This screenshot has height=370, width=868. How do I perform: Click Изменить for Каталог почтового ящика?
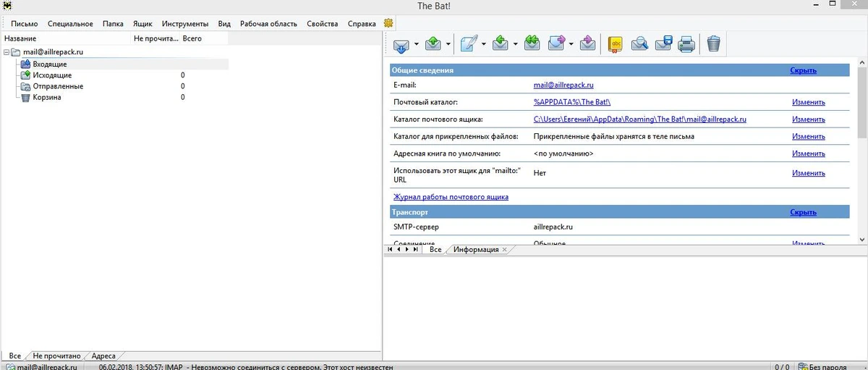click(808, 119)
